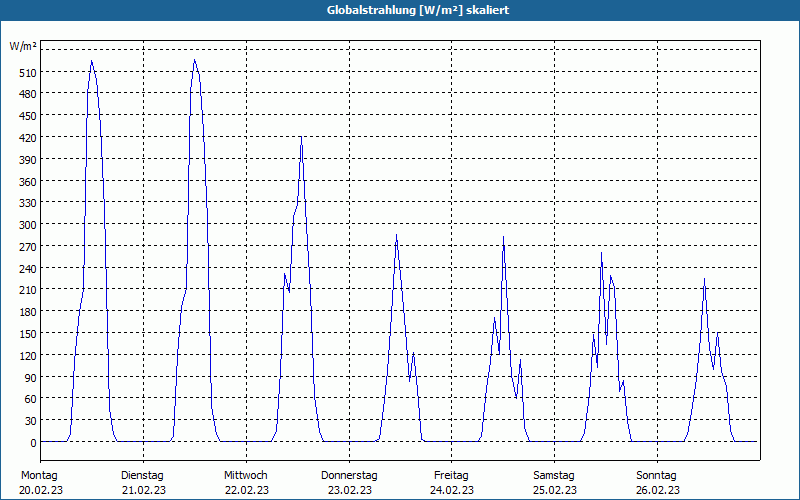The width and height of the screenshot is (800, 500).
Task: Click the 'Sonntag' day label
Action: 656,476
